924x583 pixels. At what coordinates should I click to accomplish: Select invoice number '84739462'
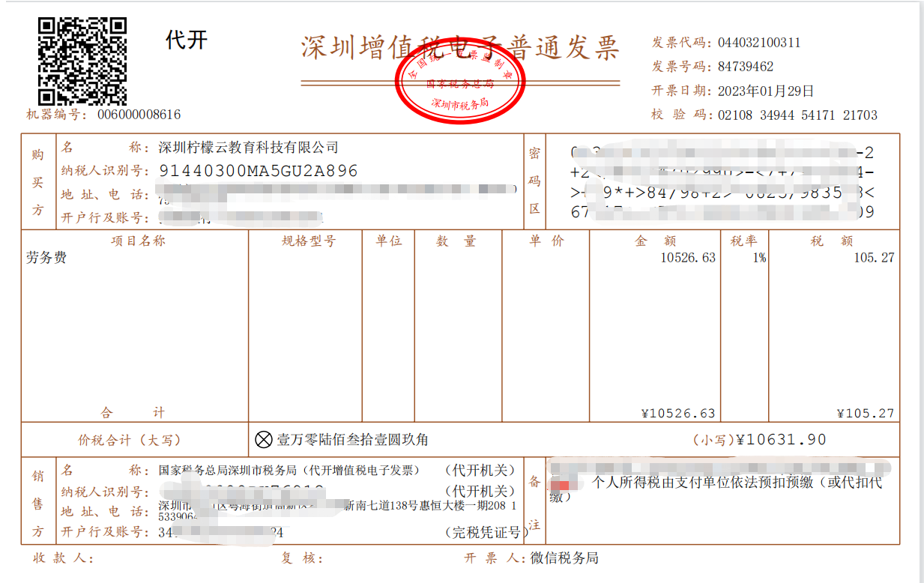pyautogui.click(x=746, y=67)
